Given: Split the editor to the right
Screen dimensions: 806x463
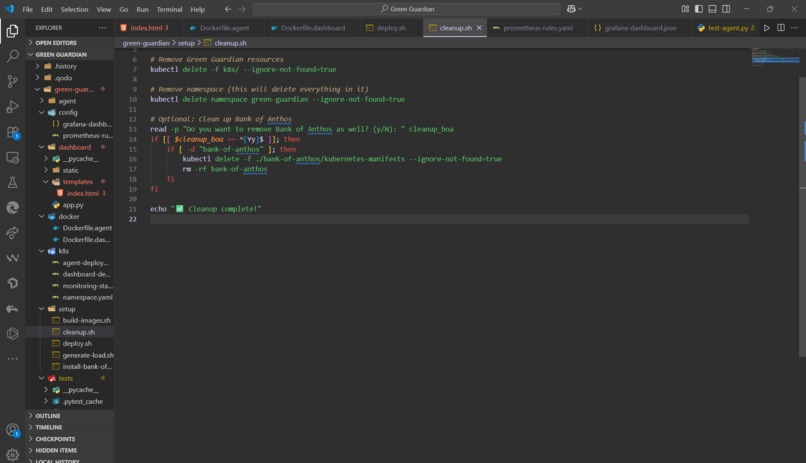Looking at the screenshot, I should [x=780, y=28].
